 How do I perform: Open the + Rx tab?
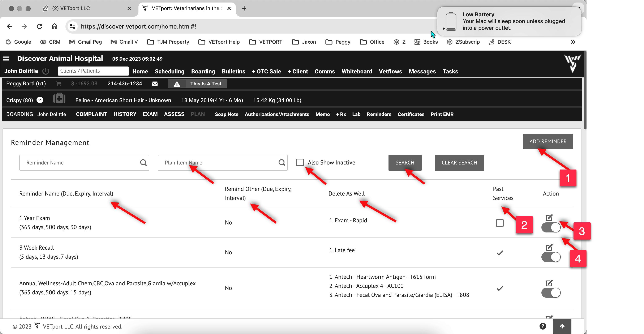(341, 114)
